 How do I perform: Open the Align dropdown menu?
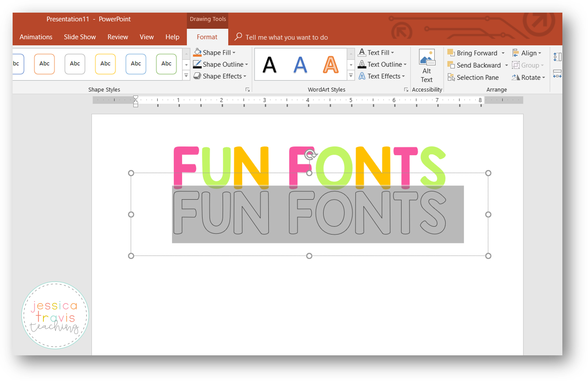click(527, 53)
